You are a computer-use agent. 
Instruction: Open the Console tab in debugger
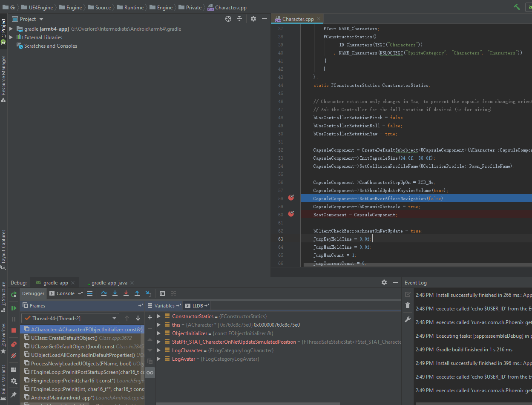point(65,293)
